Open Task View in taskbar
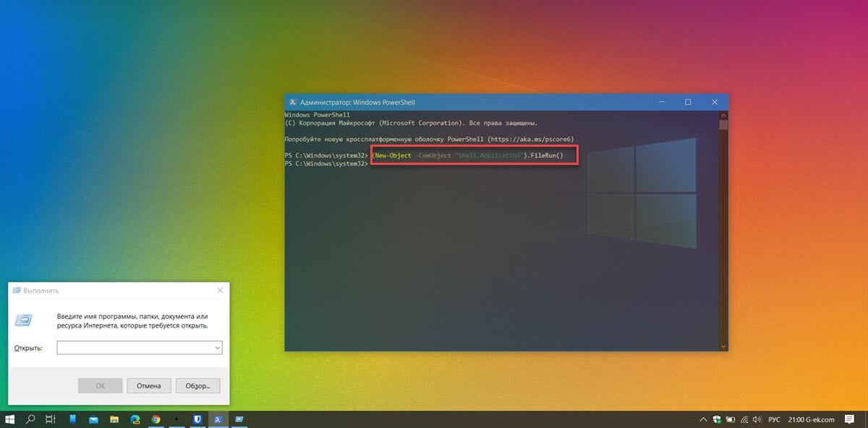The height and width of the screenshot is (428, 868). 51,419
